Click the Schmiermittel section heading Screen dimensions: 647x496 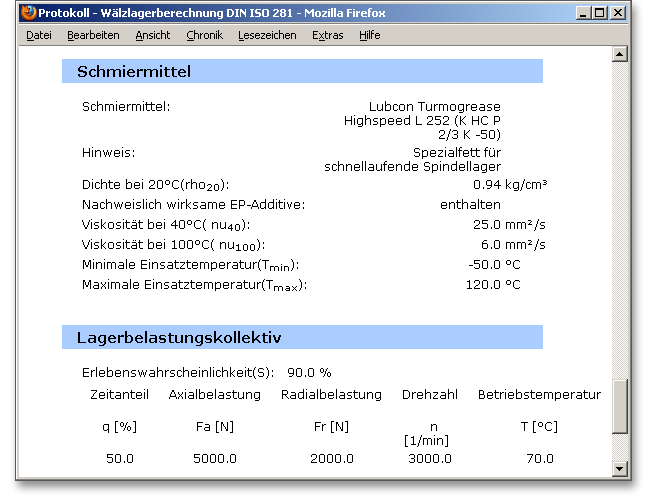pyautogui.click(x=134, y=72)
